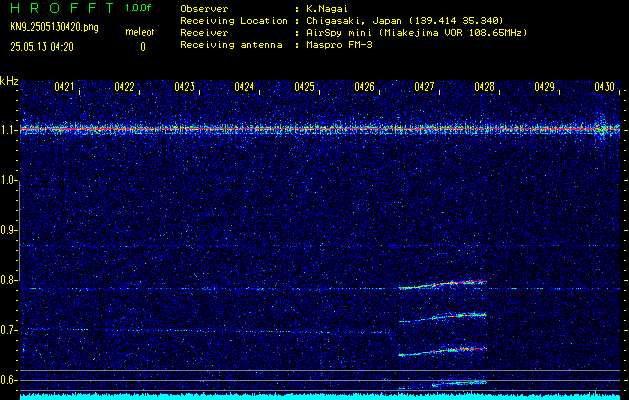This screenshot has height=400, width=629.
Task: Click the observer name K.Nagai
Action: coord(327,9)
